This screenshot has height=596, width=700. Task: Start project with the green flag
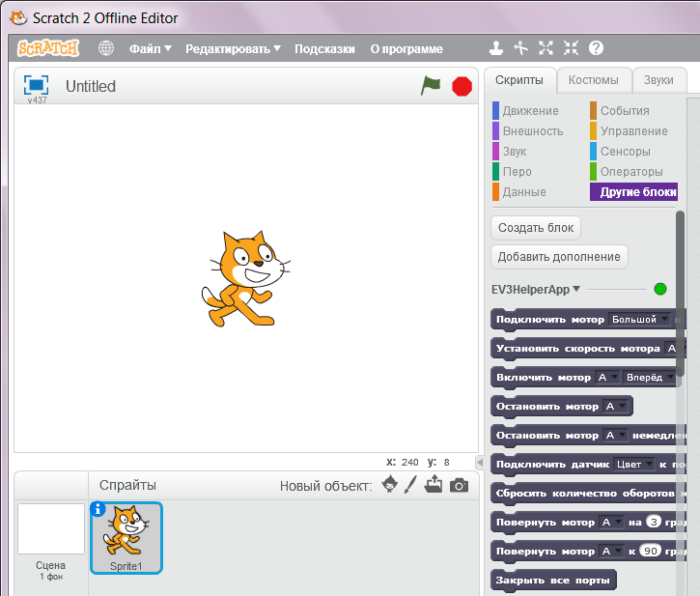[431, 85]
